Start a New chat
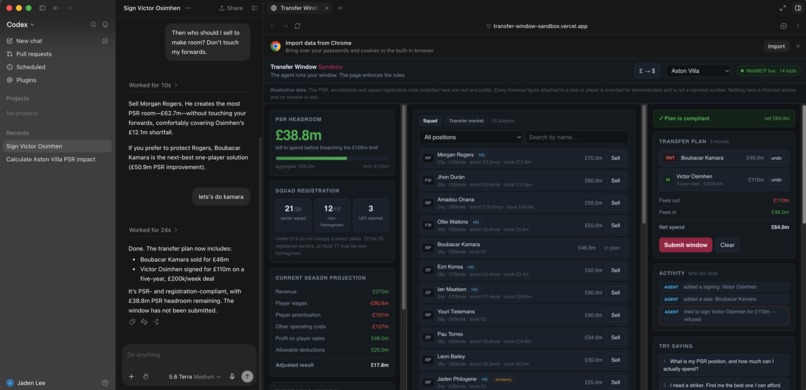 point(29,41)
